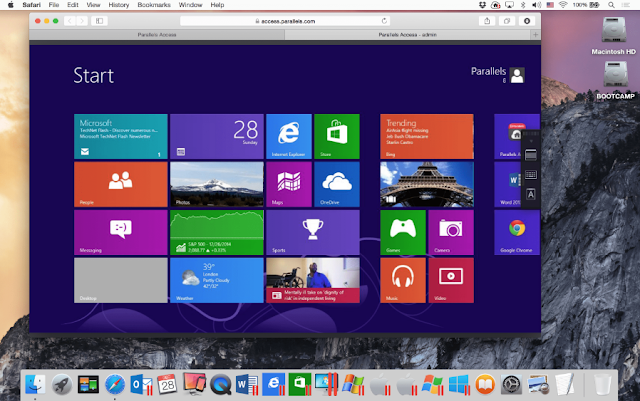640x401 pixels.
Task: Click the access.parallels.com address field
Action: (x=285, y=21)
